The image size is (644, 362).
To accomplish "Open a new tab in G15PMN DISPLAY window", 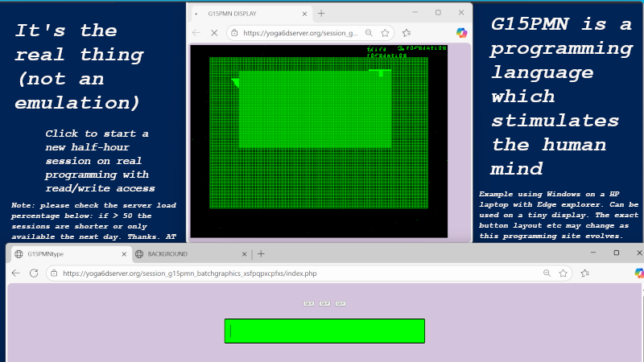I will 321,14.
